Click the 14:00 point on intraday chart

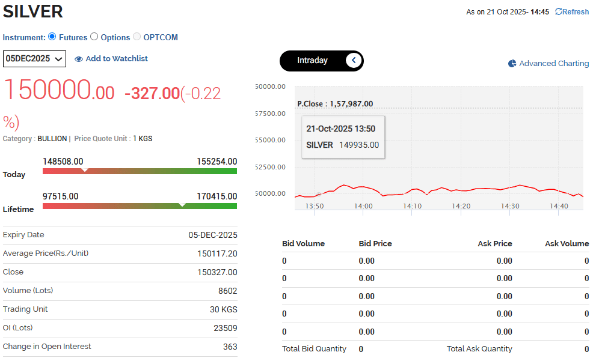coord(363,187)
